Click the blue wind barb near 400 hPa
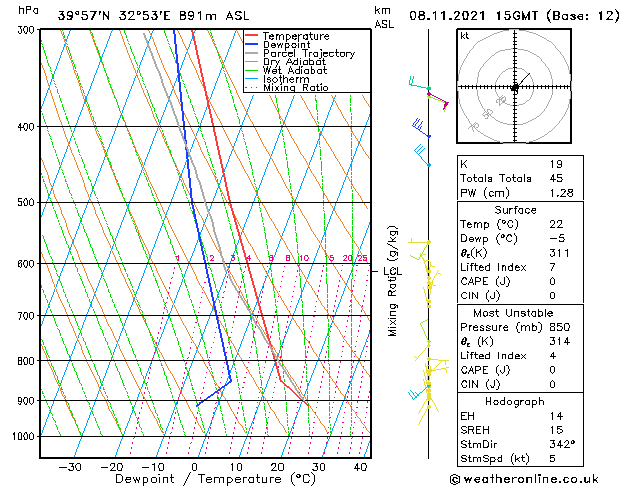This screenshot has height=486, width=629. 421,129
